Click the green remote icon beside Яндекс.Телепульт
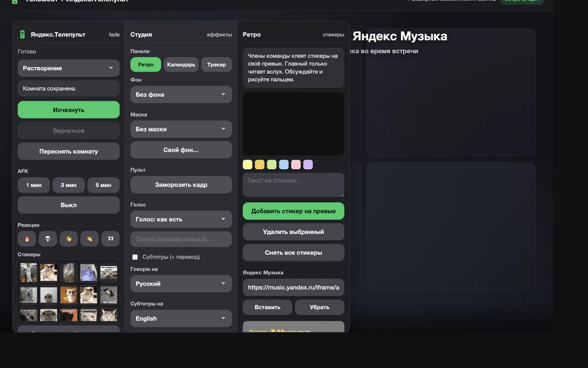This screenshot has width=588, height=368. [22, 34]
